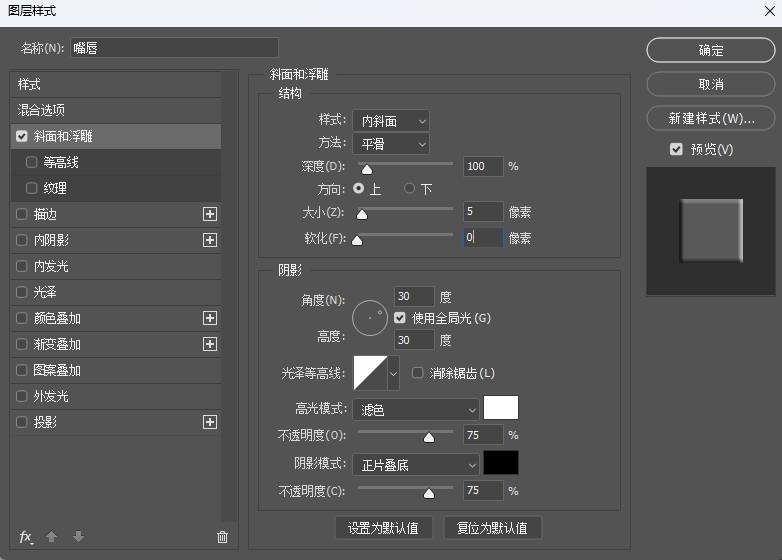Click the 大小 slider handle

(x=362, y=214)
